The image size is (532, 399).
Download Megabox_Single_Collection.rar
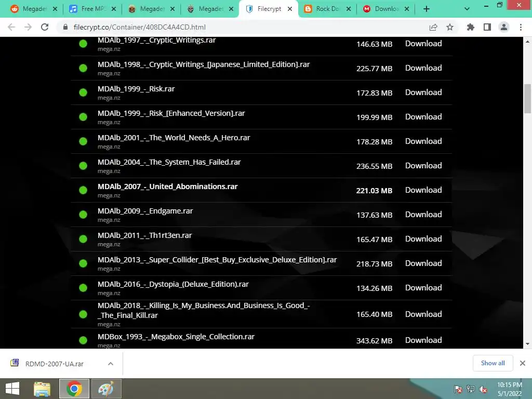click(x=423, y=340)
